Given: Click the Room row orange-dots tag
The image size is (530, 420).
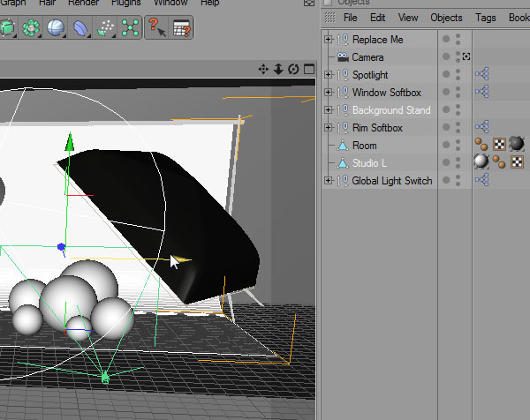Looking at the screenshot, I should point(481,144).
